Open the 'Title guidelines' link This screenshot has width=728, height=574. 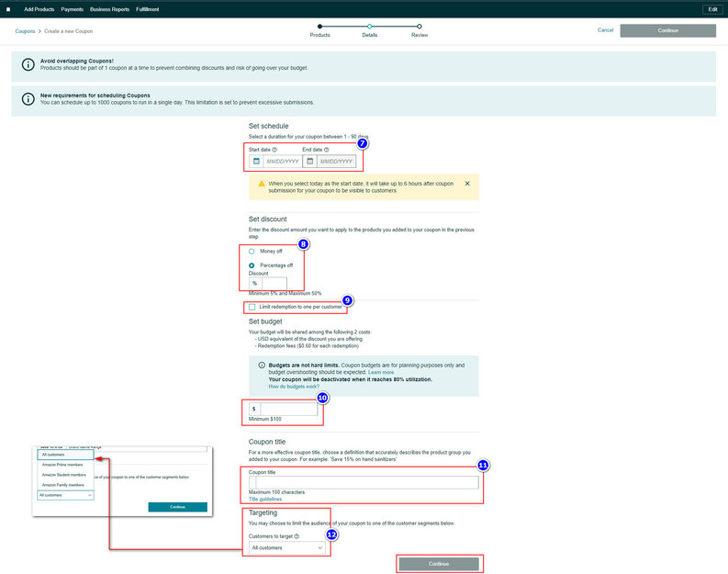[x=265, y=500]
